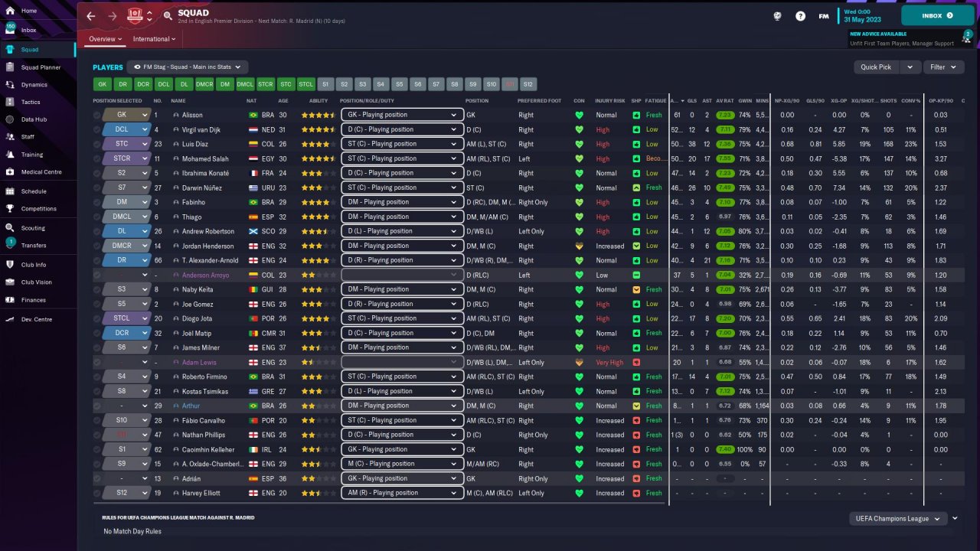Open the Medical Centre sidebar icon

10,172
